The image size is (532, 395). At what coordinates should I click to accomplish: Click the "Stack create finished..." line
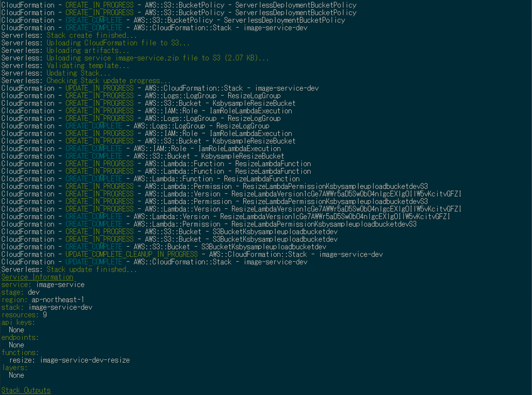tap(69, 35)
